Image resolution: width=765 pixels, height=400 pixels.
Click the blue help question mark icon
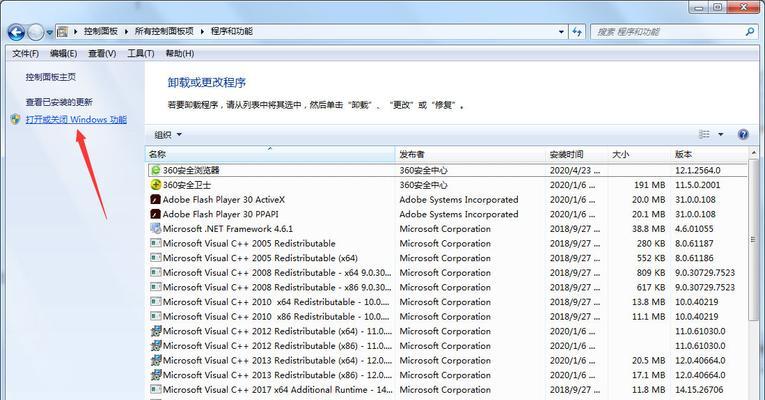[x=743, y=135]
